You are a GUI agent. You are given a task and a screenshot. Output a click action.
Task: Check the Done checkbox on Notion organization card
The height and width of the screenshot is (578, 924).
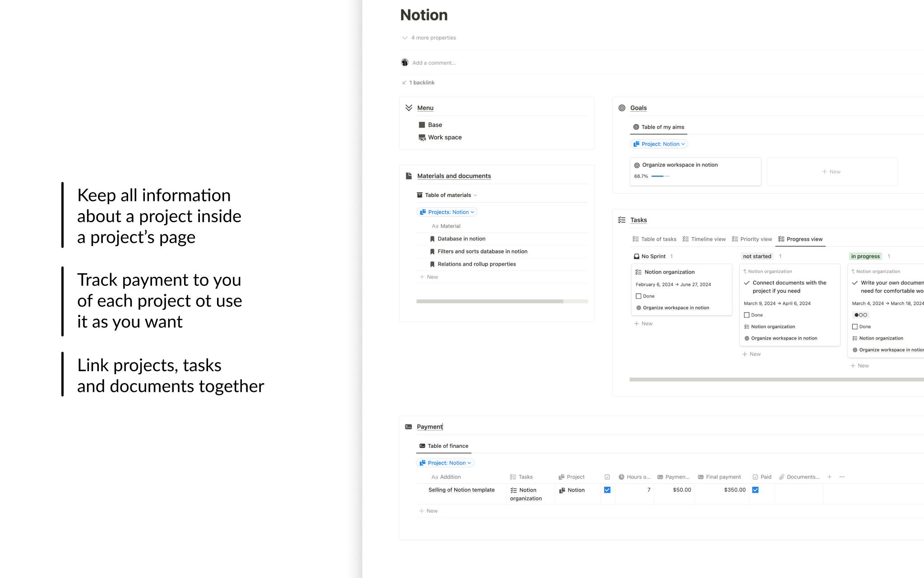coord(639,296)
